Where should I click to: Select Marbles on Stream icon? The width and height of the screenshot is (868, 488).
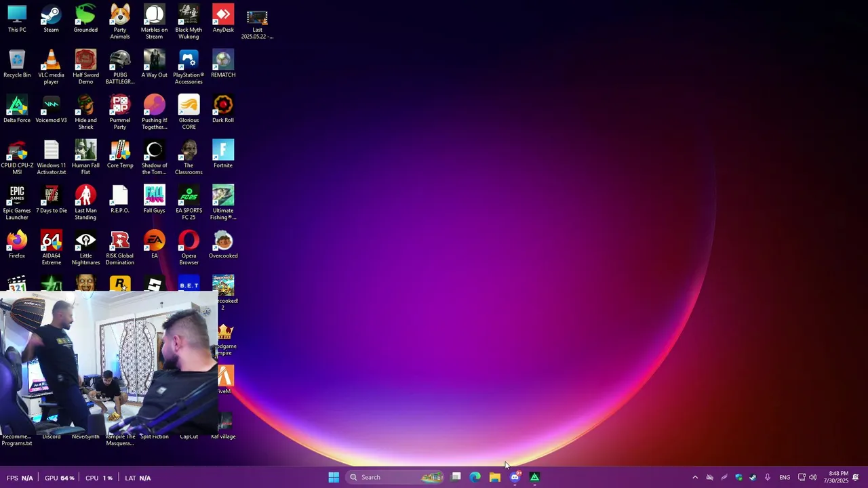(154, 22)
